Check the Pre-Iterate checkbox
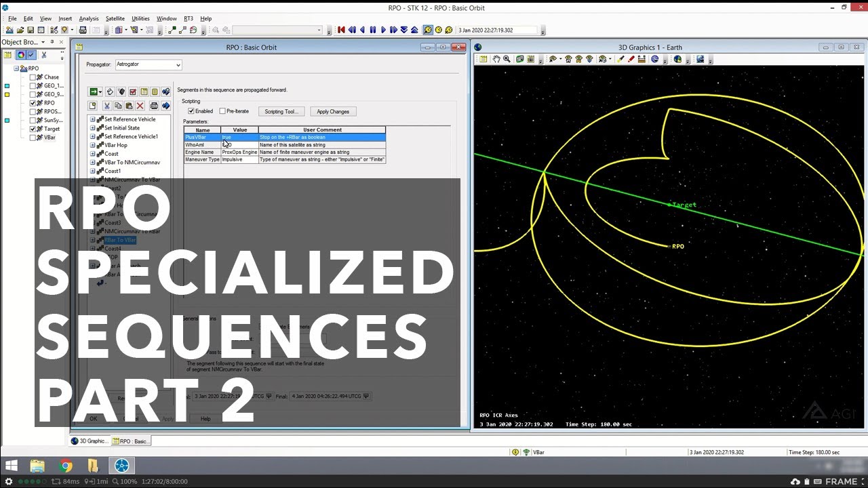Screen dimensions: 868x488 click(222, 111)
